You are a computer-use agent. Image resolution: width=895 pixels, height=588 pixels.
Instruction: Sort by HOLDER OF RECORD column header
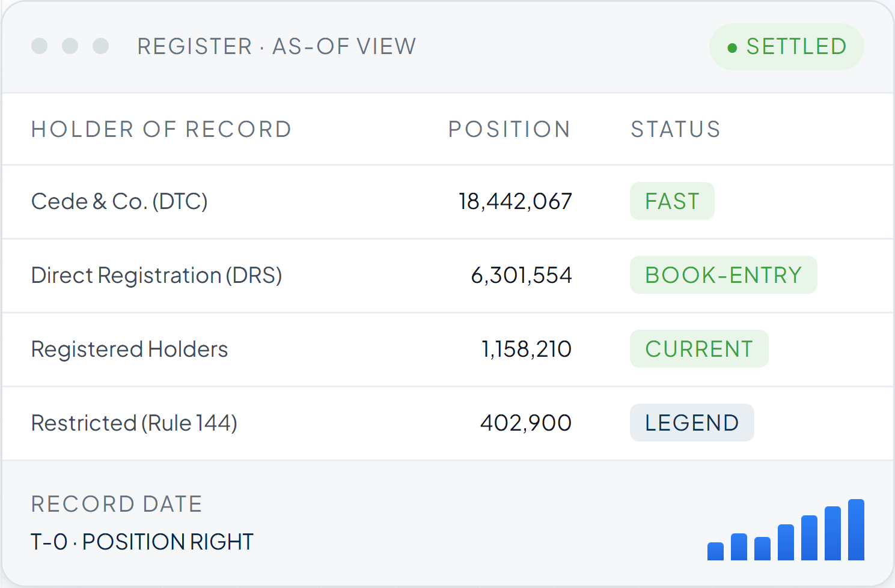click(x=162, y=130)
